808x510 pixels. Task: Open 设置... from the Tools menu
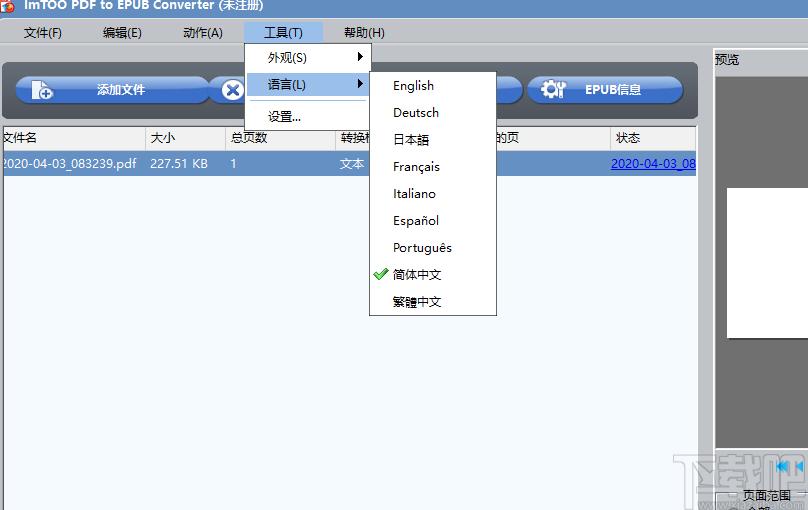(308, 116)
